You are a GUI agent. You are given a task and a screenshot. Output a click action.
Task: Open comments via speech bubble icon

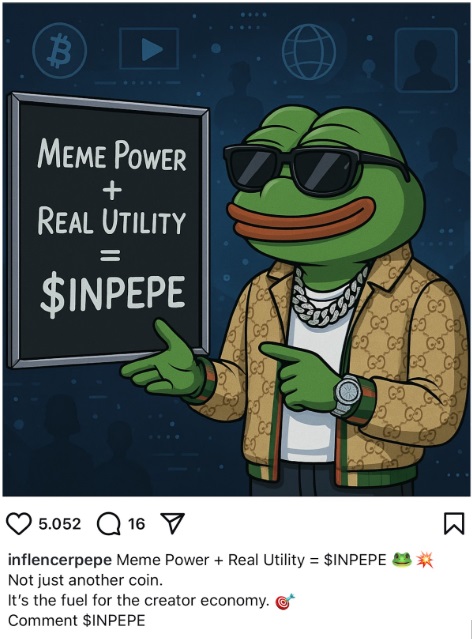(x=108, y=524)
